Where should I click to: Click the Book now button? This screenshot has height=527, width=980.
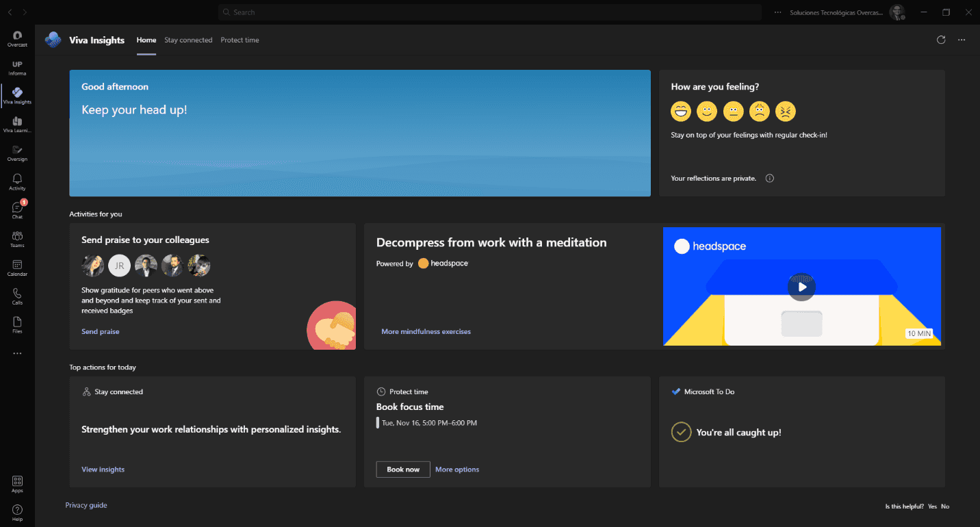tap(403, 470)
